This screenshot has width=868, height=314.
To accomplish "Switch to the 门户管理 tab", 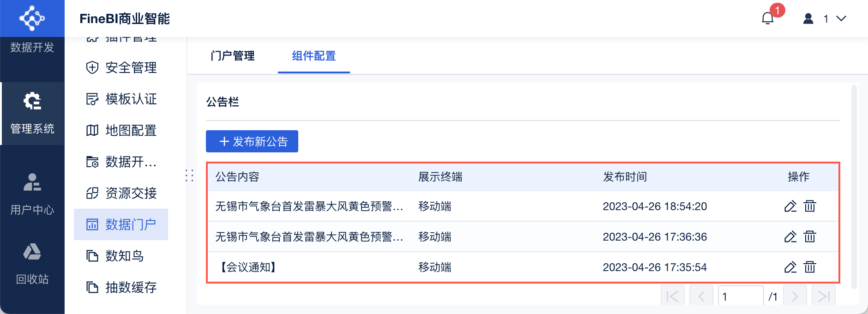I will (232, 56).
